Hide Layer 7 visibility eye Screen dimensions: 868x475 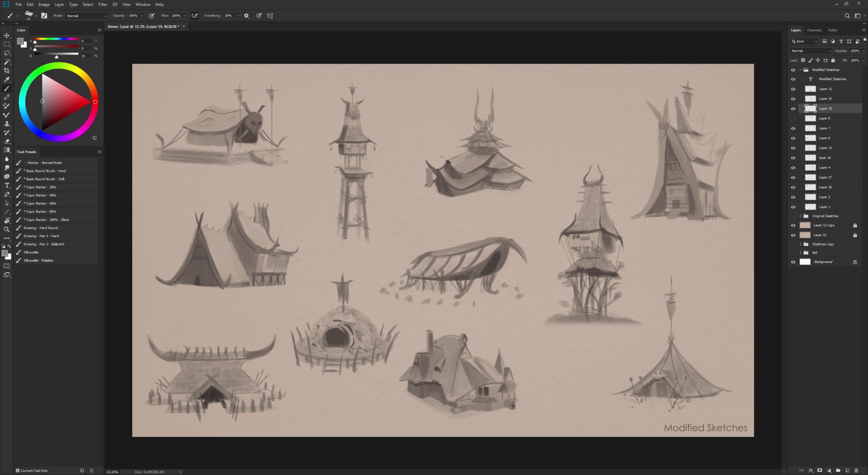tap(793, 128)
